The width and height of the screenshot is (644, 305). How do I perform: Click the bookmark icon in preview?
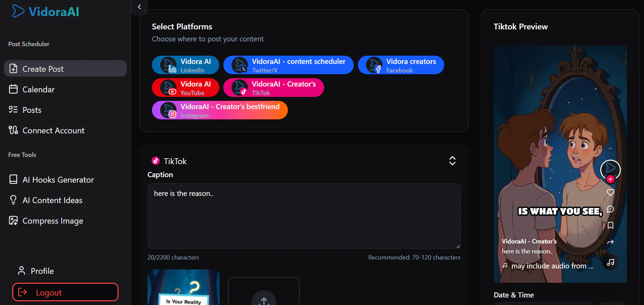click(x=611, y=225)
